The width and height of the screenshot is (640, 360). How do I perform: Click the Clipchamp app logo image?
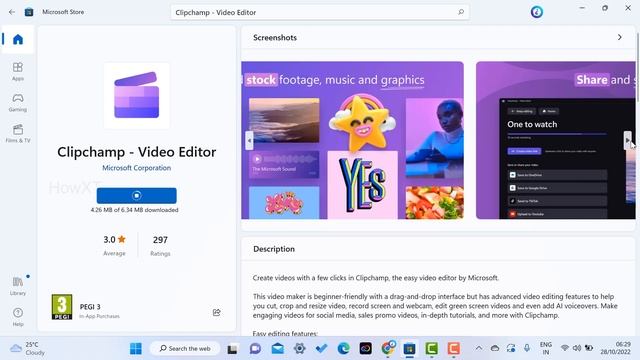click(136, 96)
